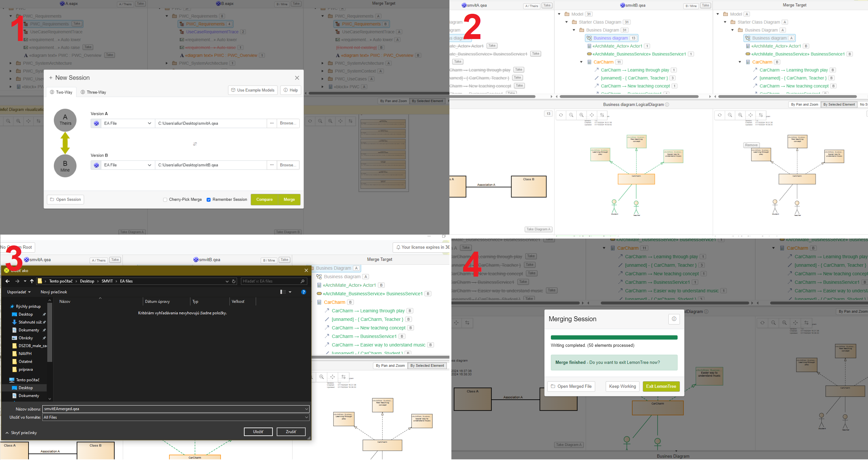Collapse Starter Class Diagram with badge 31
The image size is (868, 460).
566,22
